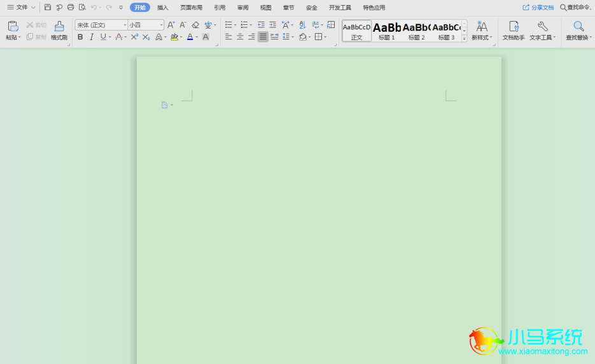Toggle Italic formatting
The width and height of the screenshot is (595, 364).
tap(92, 37)
